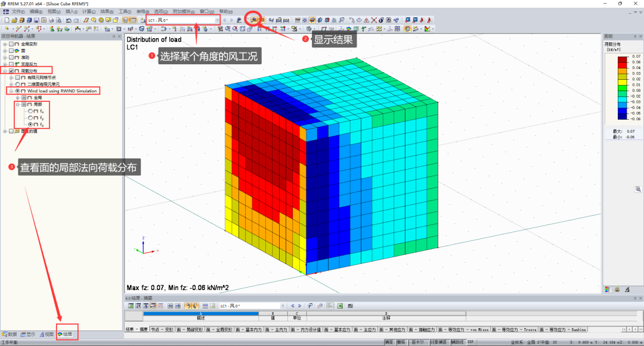The height and width of the screenshot is (346, 644).
Task: Click the red X delete icon in toolbar
Action: (x=374, y=20)
